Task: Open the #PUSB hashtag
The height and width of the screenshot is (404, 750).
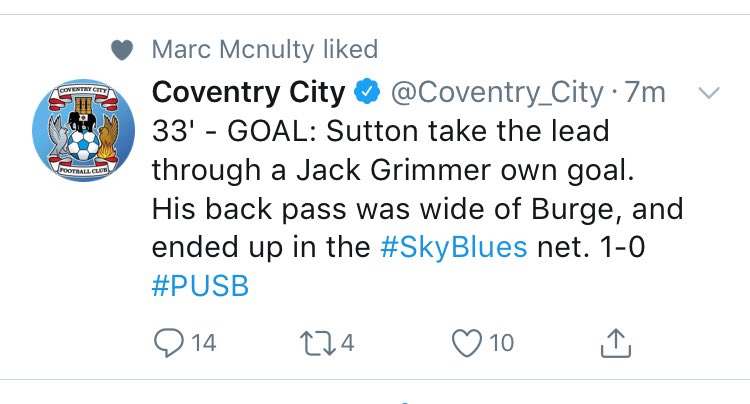Action: click(200, 286)
